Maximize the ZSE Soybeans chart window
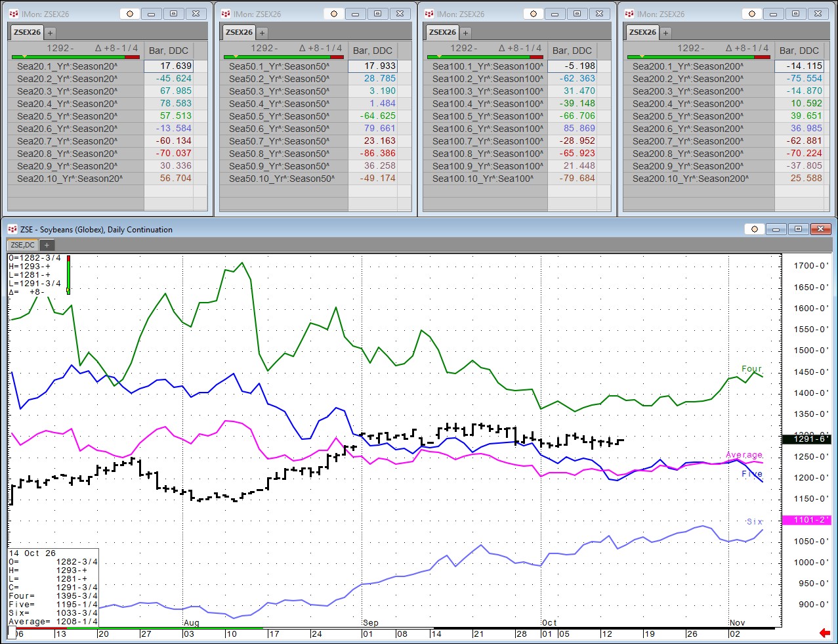This screenshot has height=644, width=838. (798, 229)
